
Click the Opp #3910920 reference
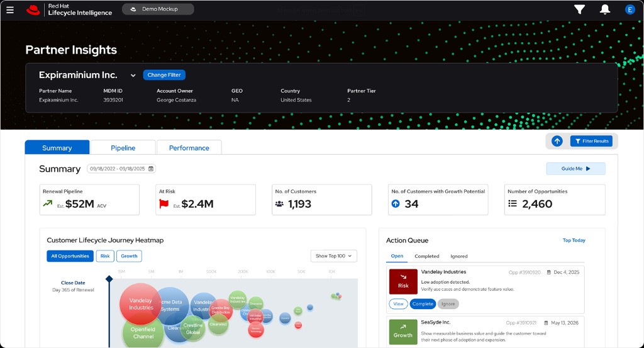tap(525, 272)
